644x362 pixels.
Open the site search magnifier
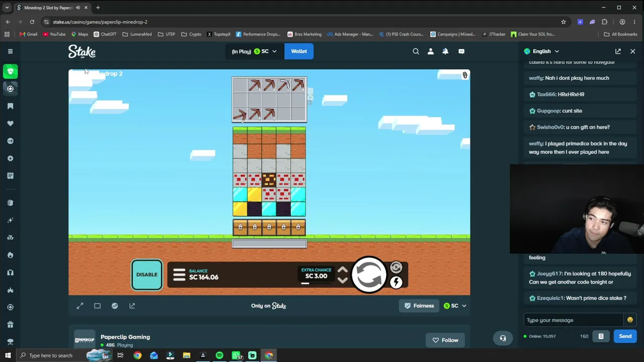coord(416,51)
